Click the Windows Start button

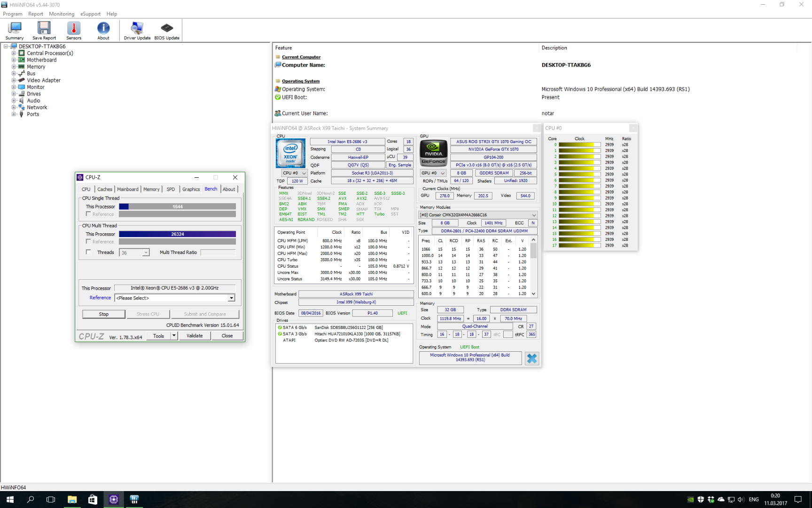pos(10,500)
